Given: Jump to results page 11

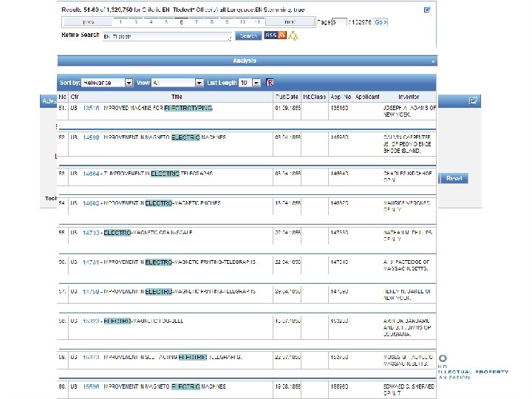Looking at the screenshot, I should 258,22.
